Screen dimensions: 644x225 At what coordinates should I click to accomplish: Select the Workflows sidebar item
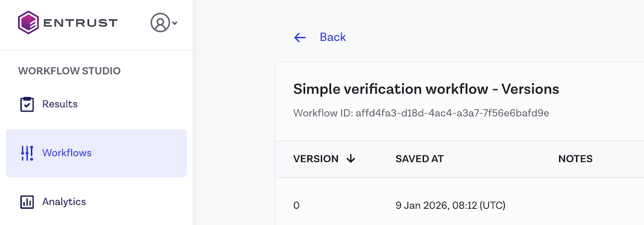pos(96,153)
